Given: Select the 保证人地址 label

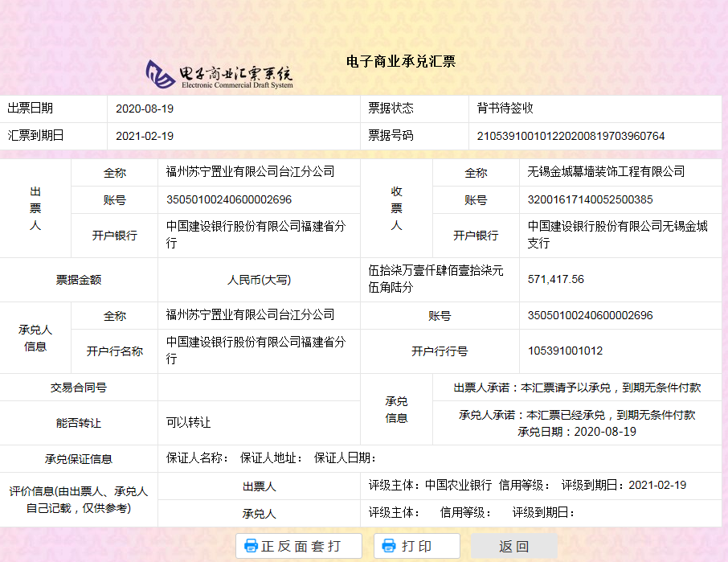Looking at the screenshot, I should [x=271, y=458].
